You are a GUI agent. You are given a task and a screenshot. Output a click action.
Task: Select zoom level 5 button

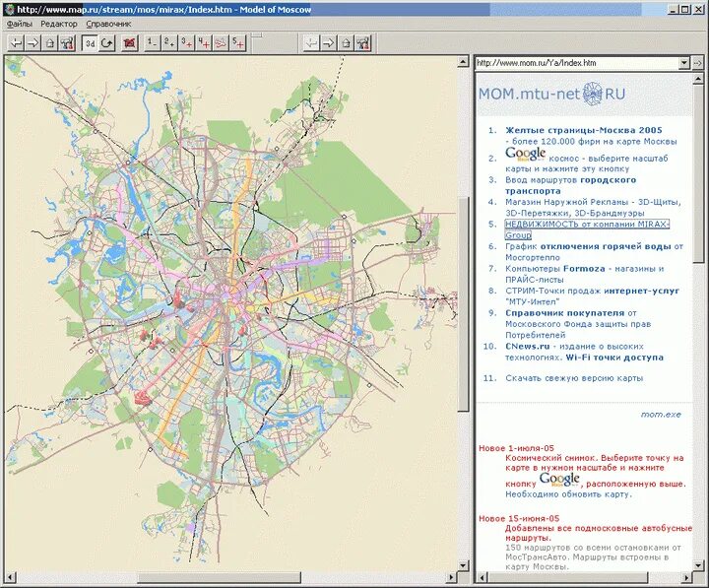point(238,43)
